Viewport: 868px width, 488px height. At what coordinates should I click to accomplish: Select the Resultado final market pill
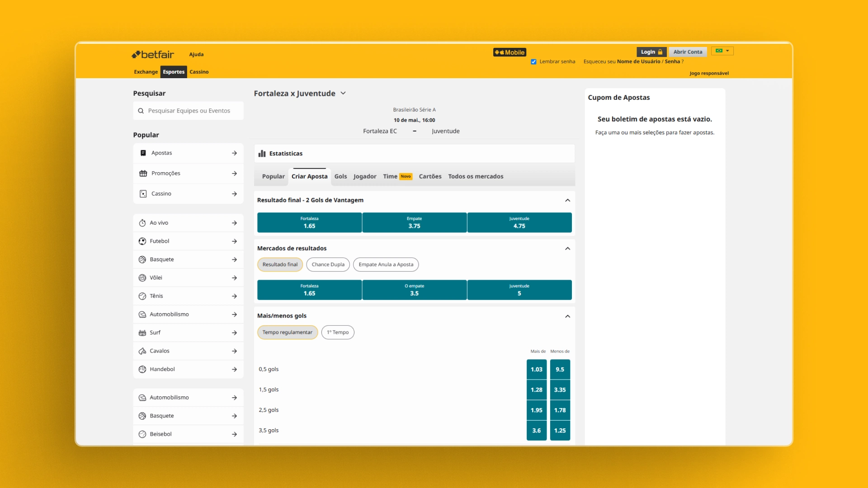(280, 265)
